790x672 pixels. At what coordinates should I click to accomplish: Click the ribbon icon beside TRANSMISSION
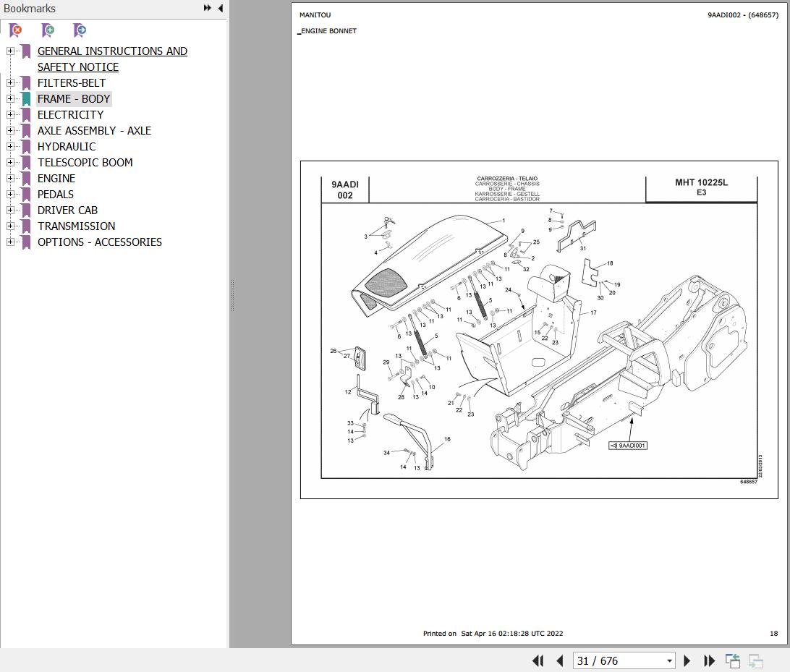[x=26, y=226]
